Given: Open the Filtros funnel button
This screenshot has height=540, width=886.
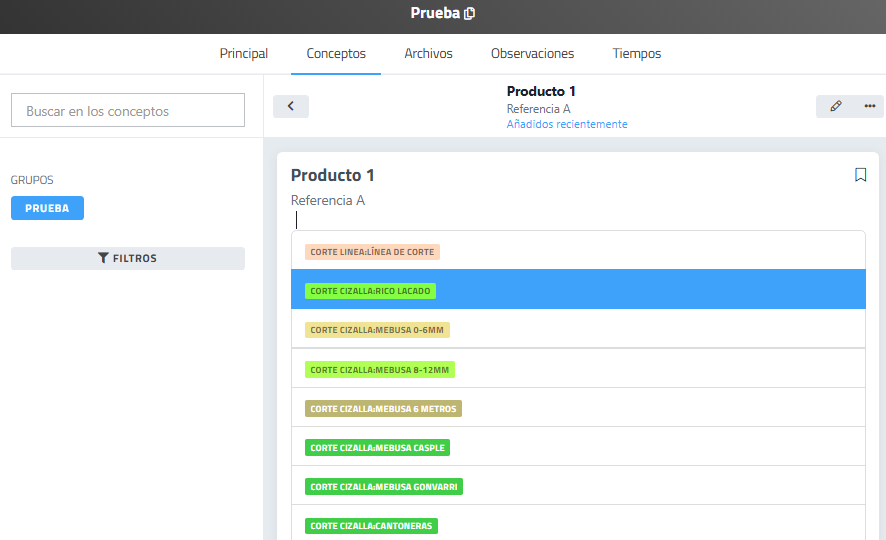Looking at the screenshot, I should tap(128, 258).
